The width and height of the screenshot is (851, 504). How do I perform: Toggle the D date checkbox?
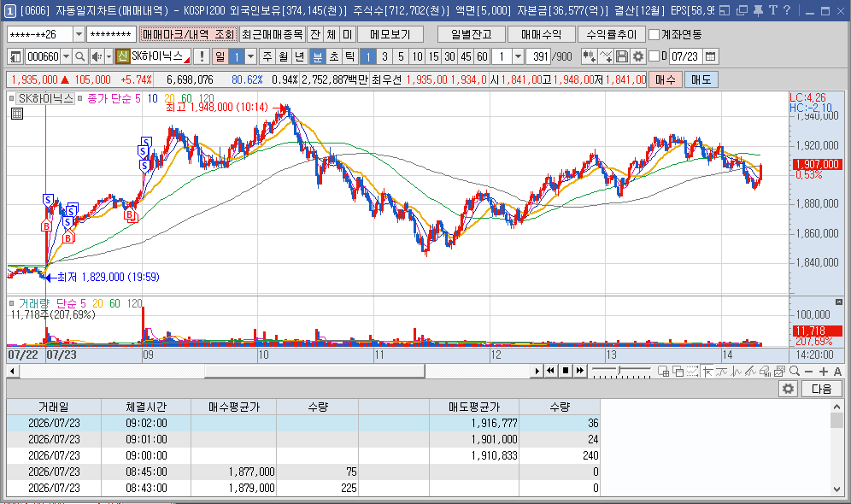coord(654,56)
